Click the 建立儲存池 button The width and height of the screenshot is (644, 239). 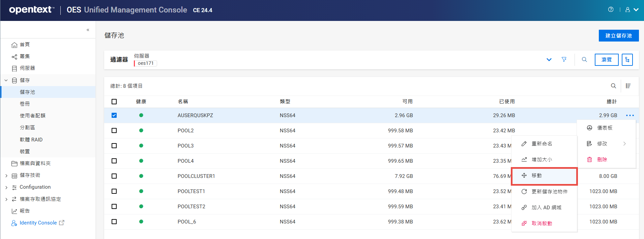[618, 36]
